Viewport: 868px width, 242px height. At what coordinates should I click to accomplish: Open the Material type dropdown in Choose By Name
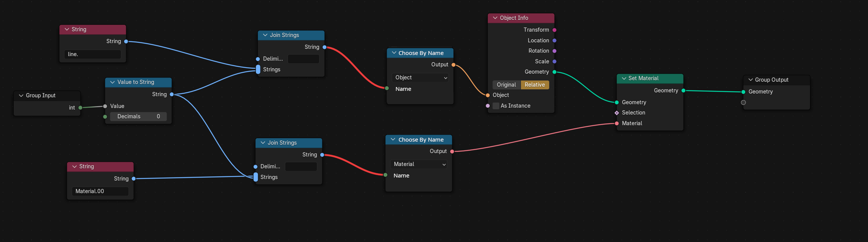click(419, 164)
